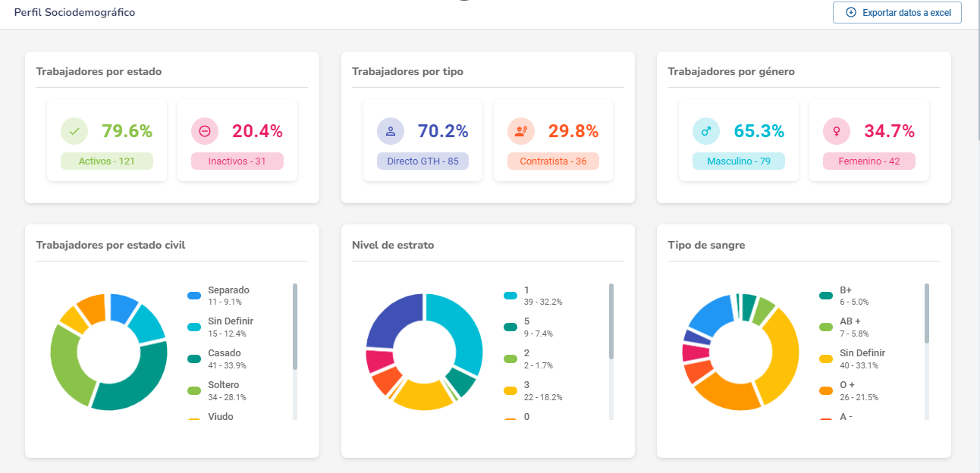Select the Inactivos - 31 badge
This screenshot has width=980, height=473.
tap(237, 161)
